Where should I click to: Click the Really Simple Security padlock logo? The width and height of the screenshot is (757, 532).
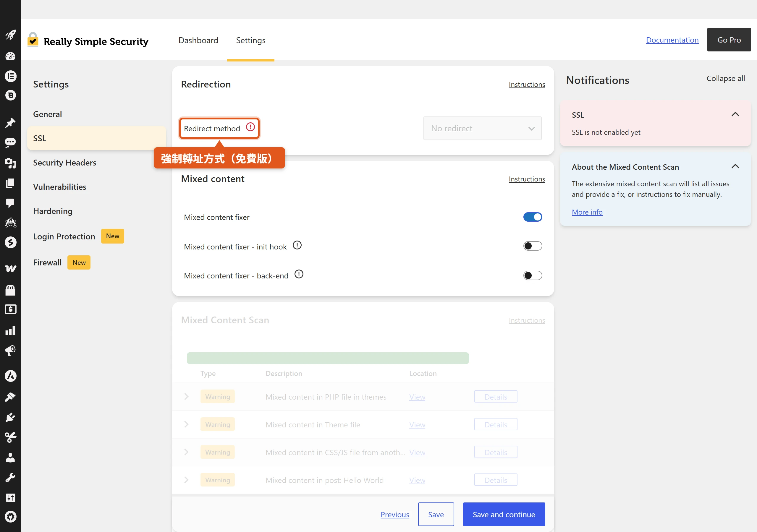coord(33,40)
